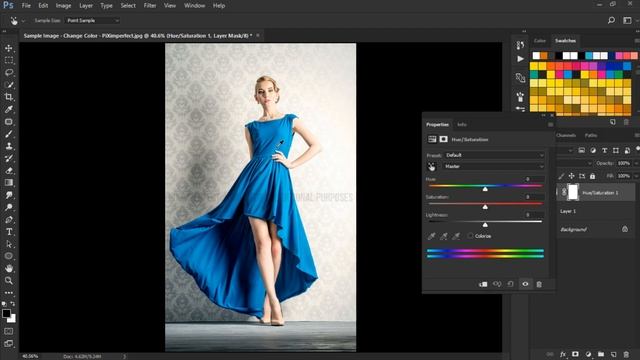
Task: Select the Eraser tool
Action: point(9,171)
